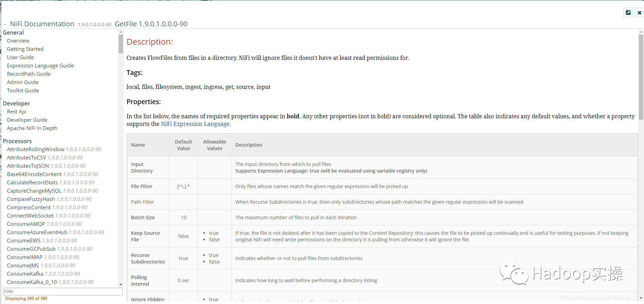
Task: Select ConsumeKafka_0_10 processor
Action: point(32,282)
